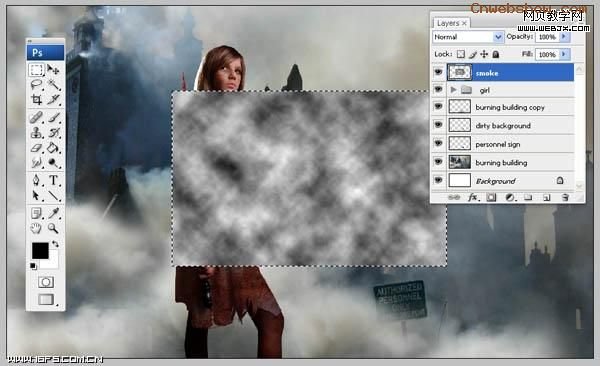600x366 pixels.
Task: Select the Rectangular Marquee tool
Action: tap(36, 70)
